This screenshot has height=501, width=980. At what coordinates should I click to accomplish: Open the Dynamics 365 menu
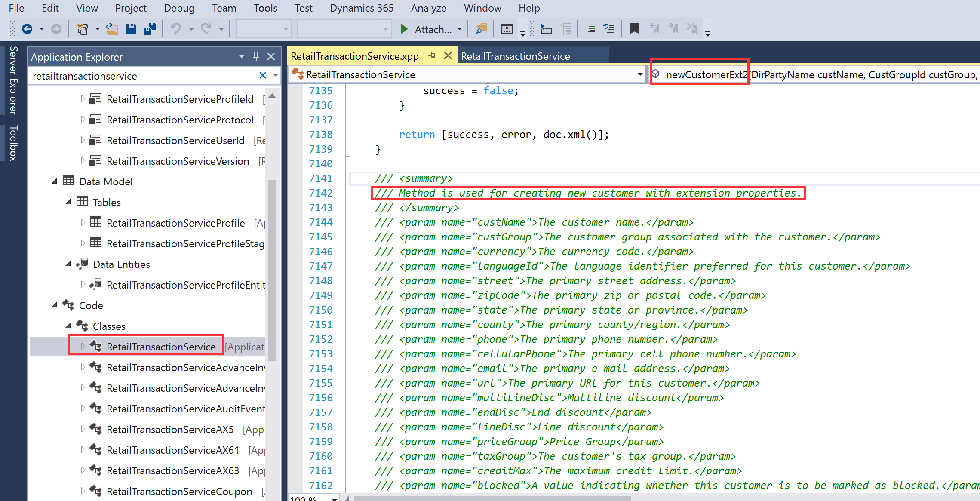click(x=362, y=8)
